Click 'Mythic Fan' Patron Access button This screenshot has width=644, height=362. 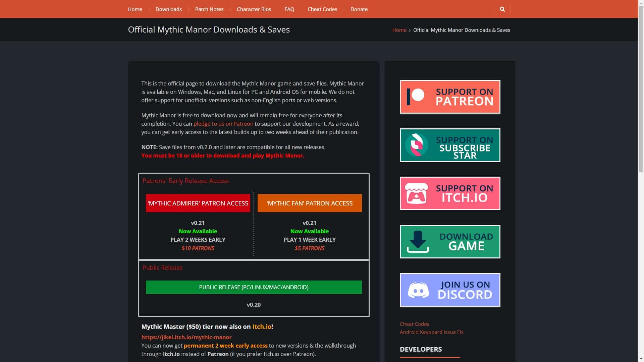pyautogui.click(x=310, y=203)
